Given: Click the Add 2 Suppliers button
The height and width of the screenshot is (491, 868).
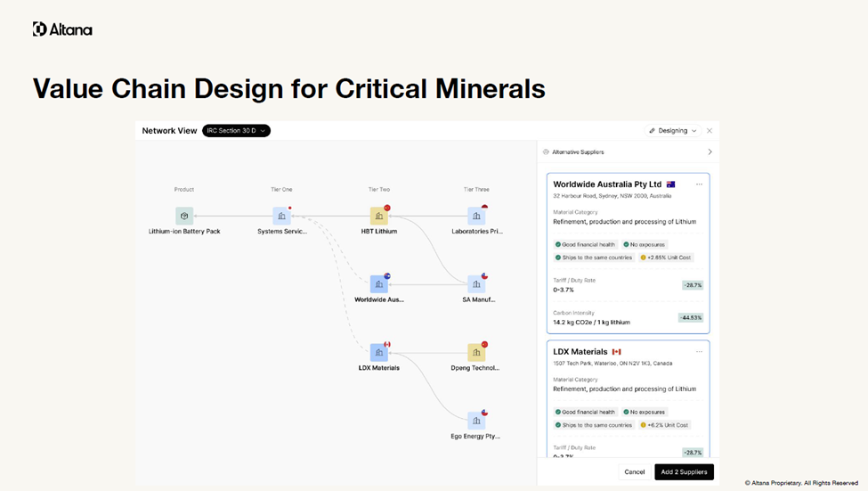Looking at the screenshot, I should click(685, 472).
